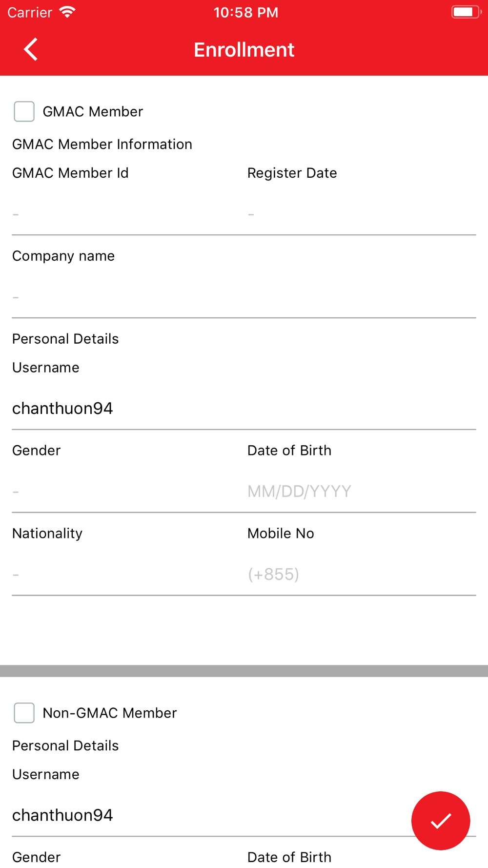488x868 pixels.
Task: Tap the battery indicator icon
Action: pyautogui.click(x=466, y=12)
